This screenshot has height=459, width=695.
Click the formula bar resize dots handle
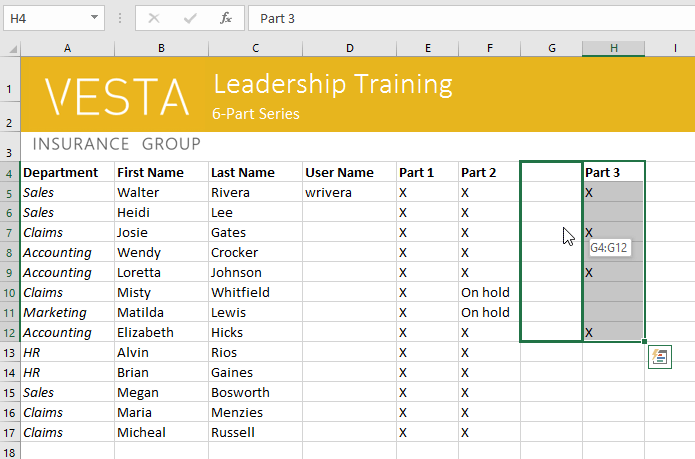click(x=120, y=18)
